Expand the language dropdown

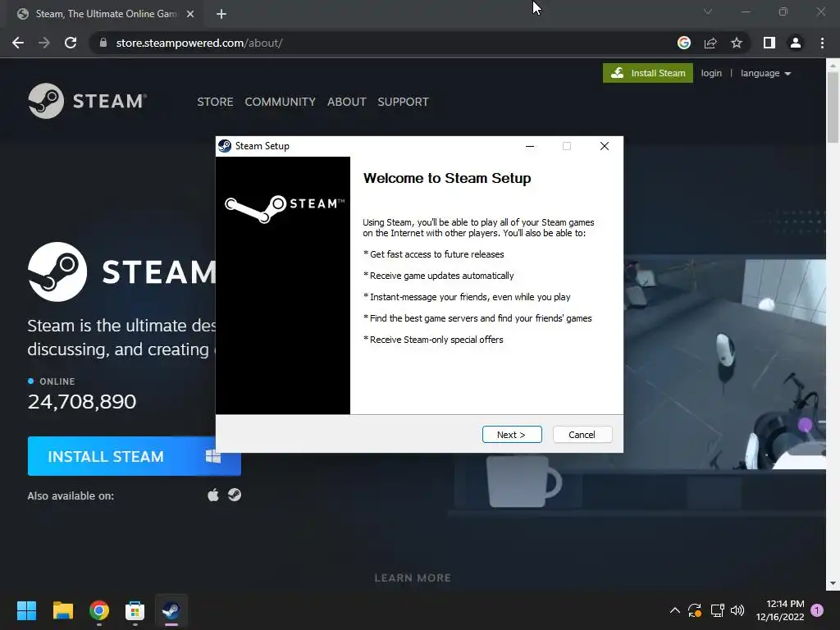pos(765,73)
